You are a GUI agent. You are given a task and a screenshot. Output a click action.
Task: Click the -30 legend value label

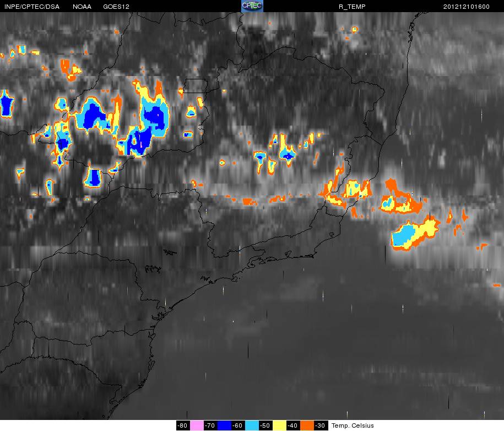321,425
